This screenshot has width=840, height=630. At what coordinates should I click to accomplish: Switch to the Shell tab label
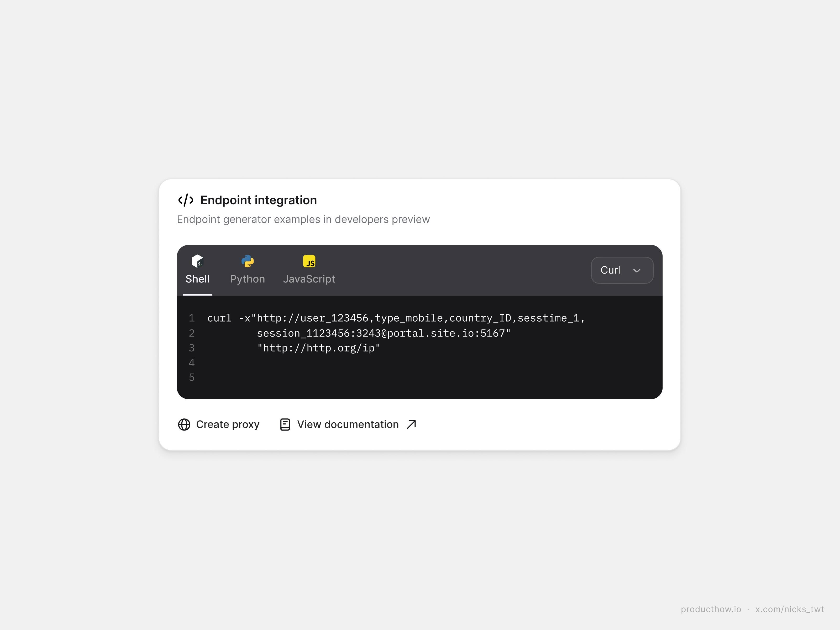[x=197, y=279]
